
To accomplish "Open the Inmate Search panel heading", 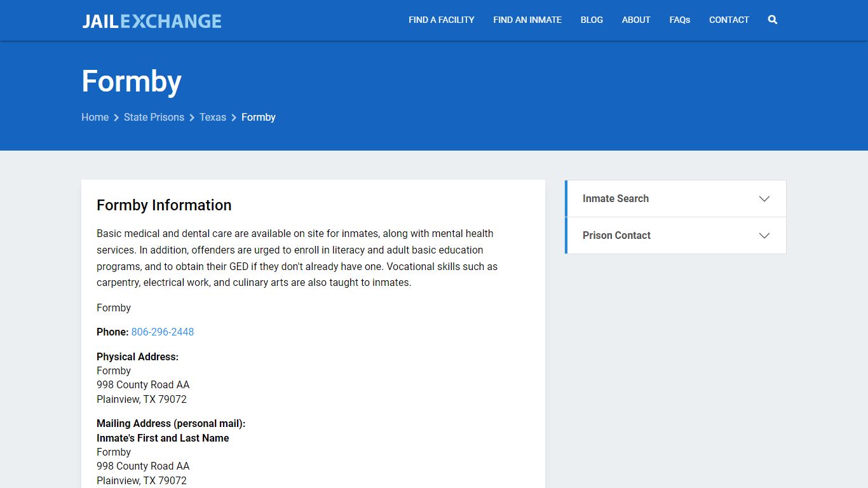I will coord(616,199).
